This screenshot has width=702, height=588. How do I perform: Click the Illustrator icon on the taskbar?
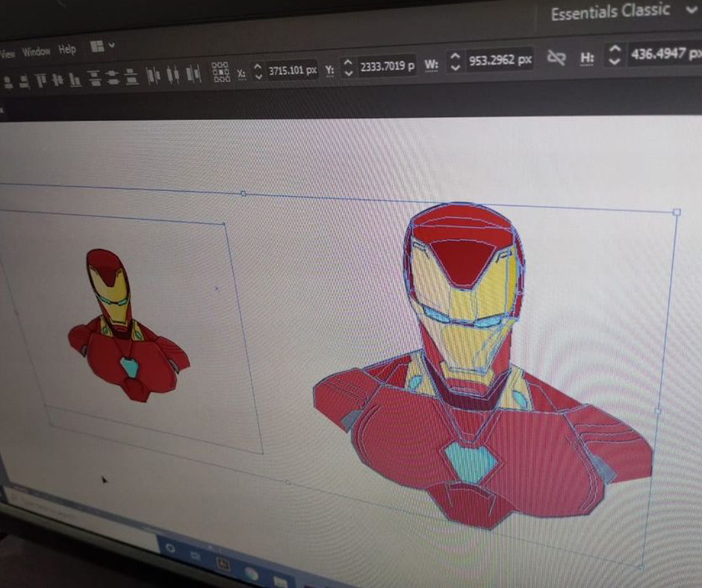(223, 564)
